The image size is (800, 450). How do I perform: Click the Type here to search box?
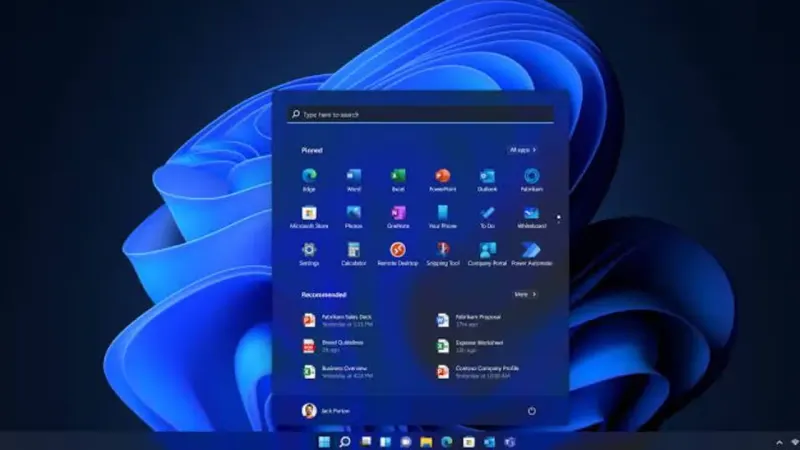tap(420, 114)
